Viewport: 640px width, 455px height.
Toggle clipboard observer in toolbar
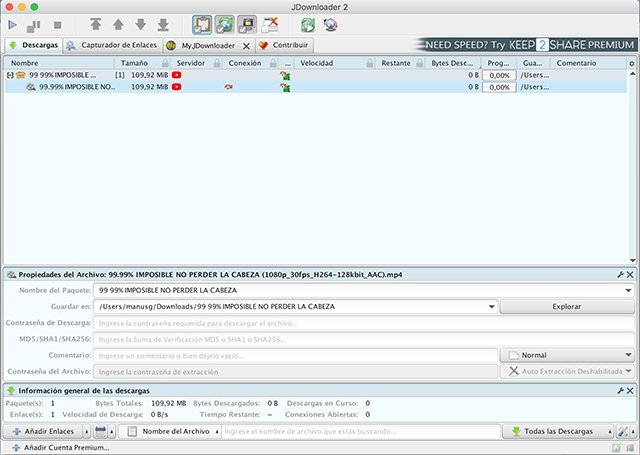tap(202, 24)
